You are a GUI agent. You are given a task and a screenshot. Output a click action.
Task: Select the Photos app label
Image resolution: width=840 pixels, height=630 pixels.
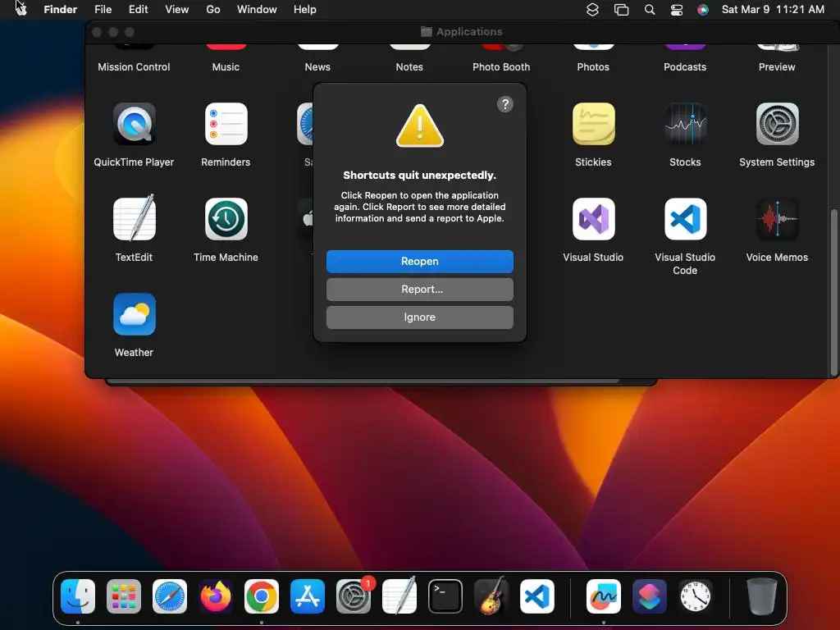[x=593, y=67]
